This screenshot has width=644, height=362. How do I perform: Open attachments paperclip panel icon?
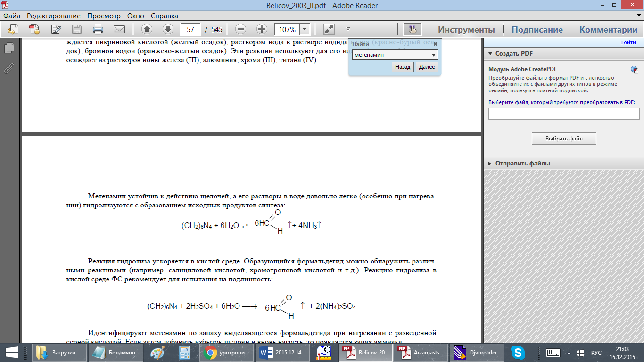[x=8, y=68]
